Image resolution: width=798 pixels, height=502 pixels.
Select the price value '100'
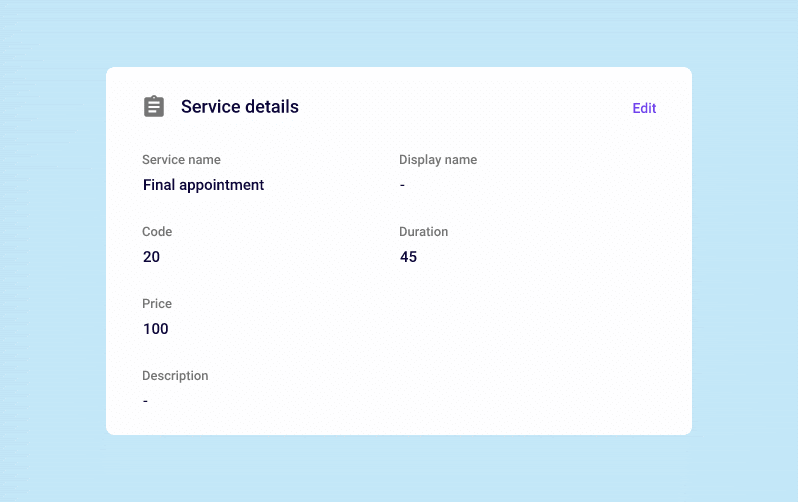[x=155, y=329]
